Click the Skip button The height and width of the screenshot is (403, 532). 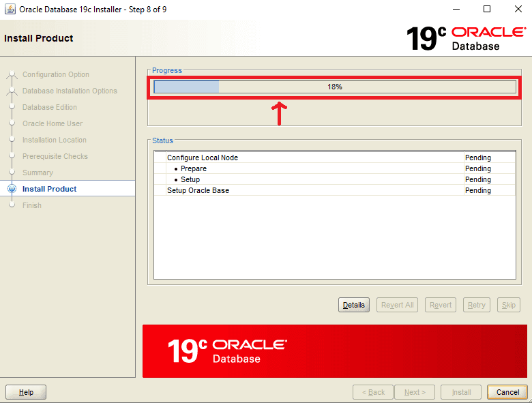pyautogui.click(x=509, y=305)
